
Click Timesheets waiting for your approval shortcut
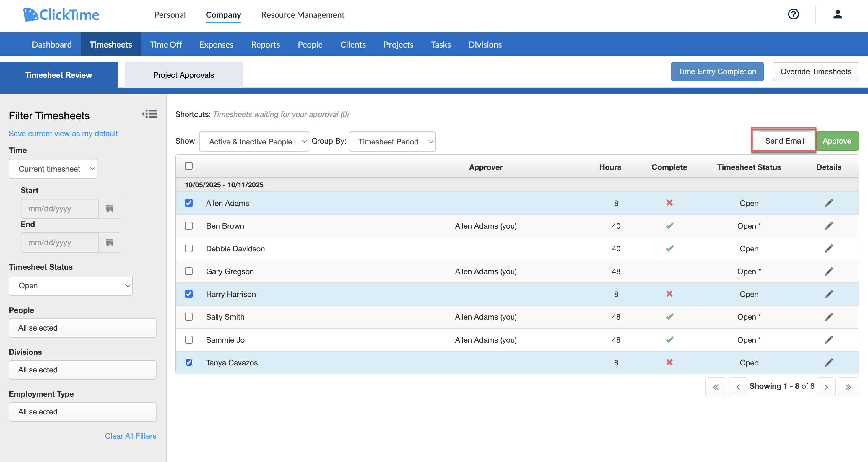pos(281,114)
